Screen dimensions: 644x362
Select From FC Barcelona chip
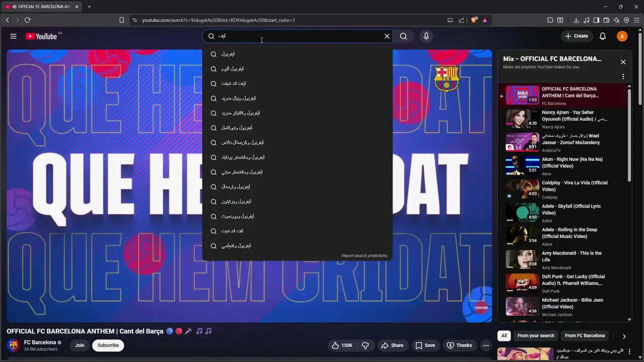(x=585, y=336)
